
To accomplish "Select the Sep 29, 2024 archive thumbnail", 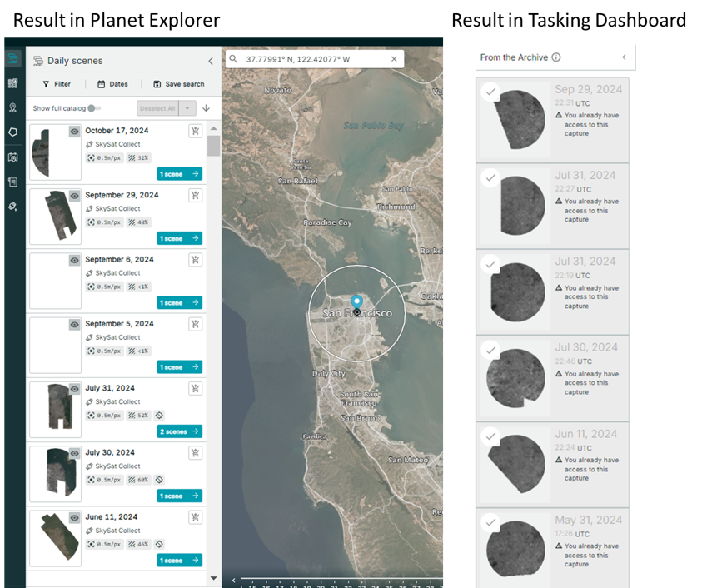I will point(515,120).
